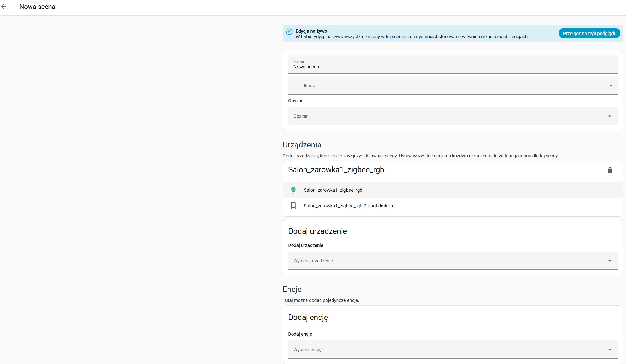Click the live edit play icon
The height and width of the screenshot is (364, 626).
coord(289,32)
